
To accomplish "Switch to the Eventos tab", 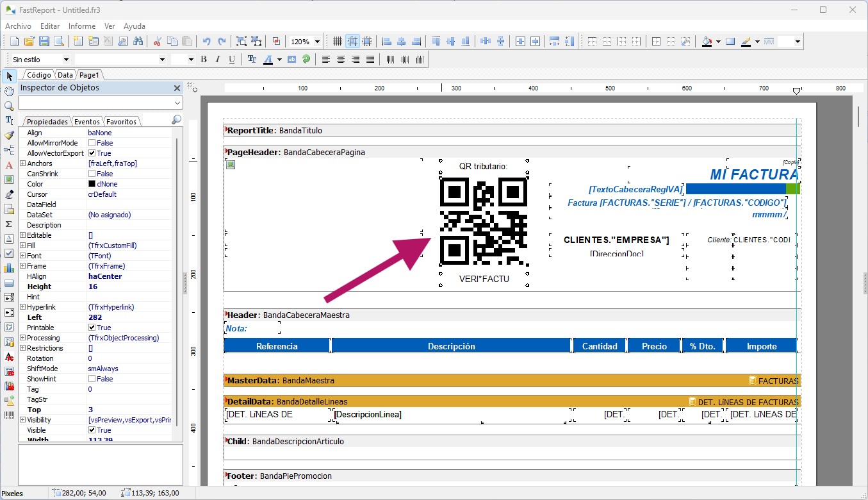I will pos(86,122).
